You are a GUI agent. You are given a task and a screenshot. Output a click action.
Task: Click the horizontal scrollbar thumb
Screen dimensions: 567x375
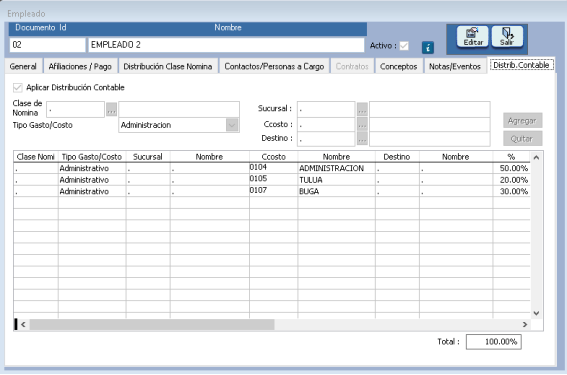[x=152, y=324]
